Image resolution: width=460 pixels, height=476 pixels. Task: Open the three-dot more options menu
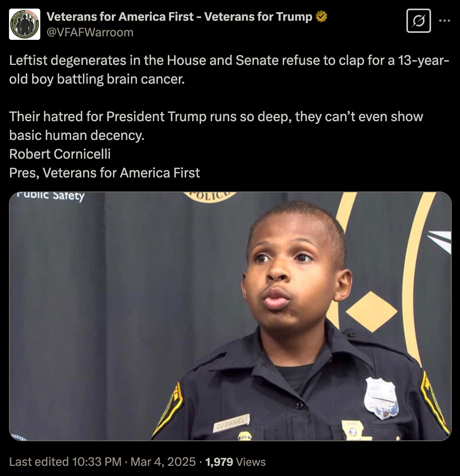(x=445, y=21)
